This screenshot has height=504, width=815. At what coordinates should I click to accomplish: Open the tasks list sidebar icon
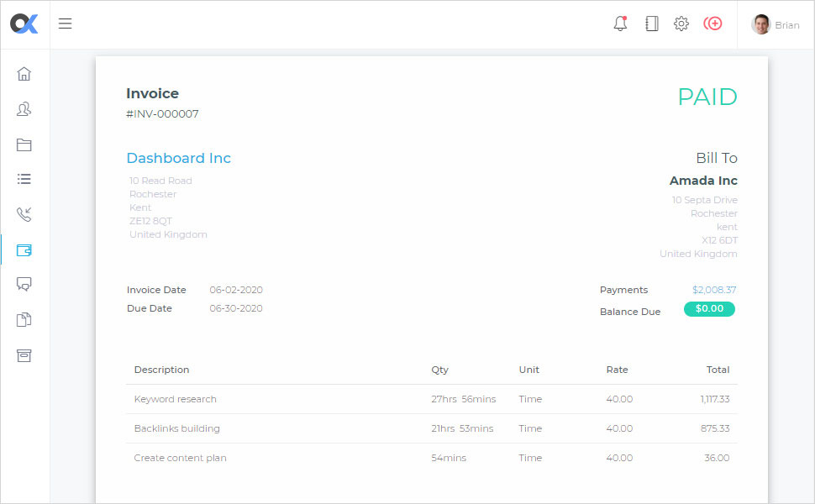[x=24, y=179]
